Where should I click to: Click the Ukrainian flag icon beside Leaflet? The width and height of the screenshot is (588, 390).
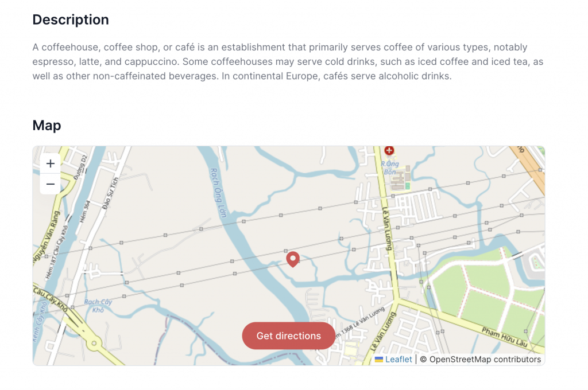pos(379,360)
